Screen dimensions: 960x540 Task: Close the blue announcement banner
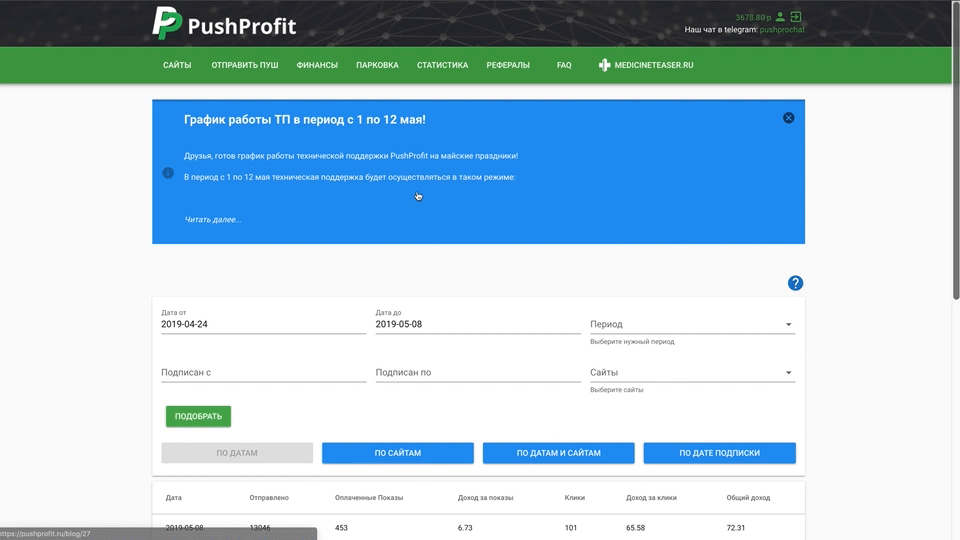tap(789, 118)
